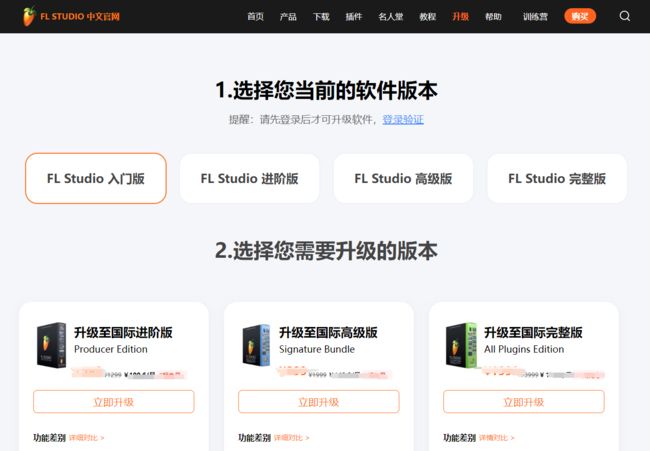Click 立即升级 under Producer Edition

point(114,402)
